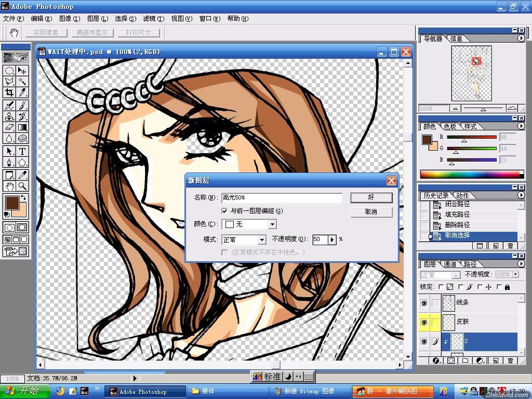Switch to 通道 tab
The width and height of the screenshot is (532, 399).
(x=450, y=264)
